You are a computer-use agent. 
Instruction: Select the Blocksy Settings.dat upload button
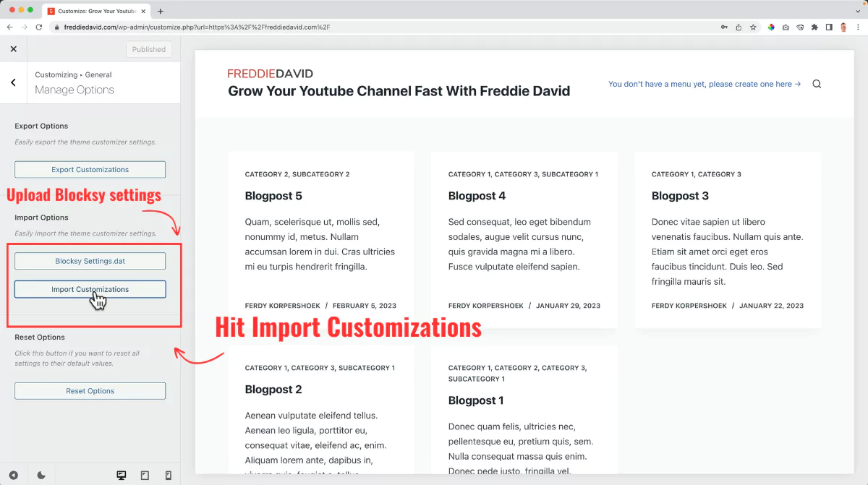click(90, 261)
